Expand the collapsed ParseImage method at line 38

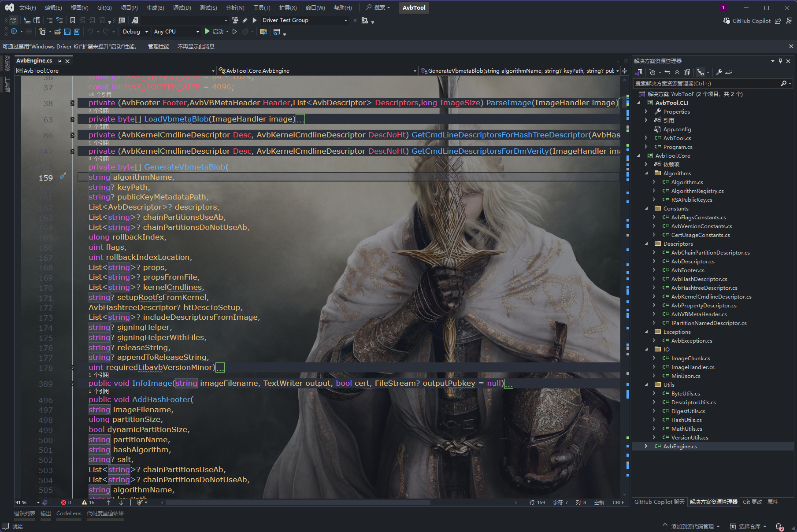pos(72,103)
